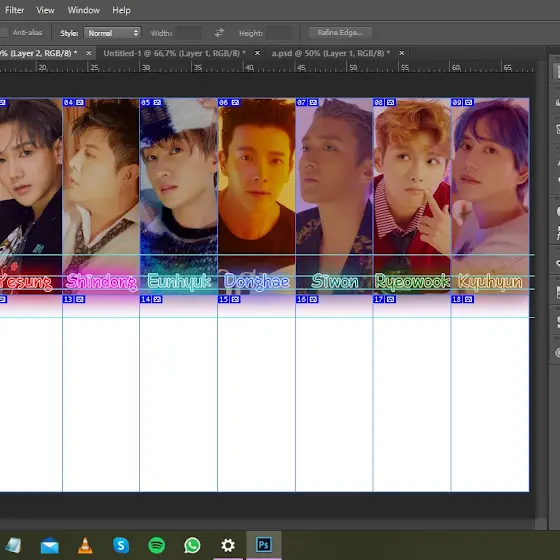Select the slice 04 number badge
Image resolution: width=560 pixels, height=560 pixels.
pyautogui.click(x=69, y=102)
